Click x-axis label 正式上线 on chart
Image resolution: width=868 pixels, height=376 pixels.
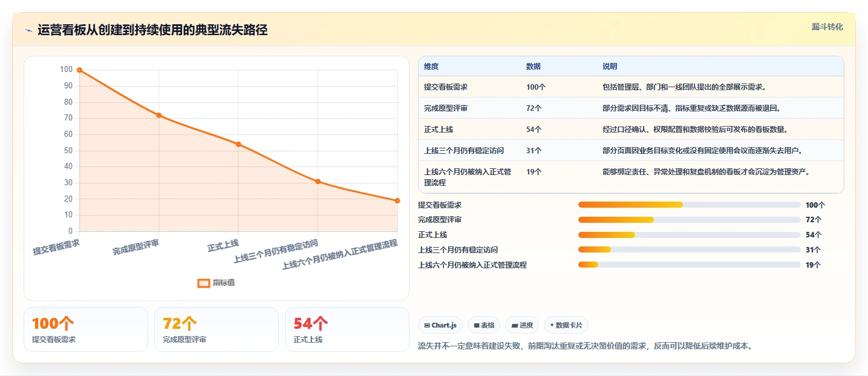(223, 245)
